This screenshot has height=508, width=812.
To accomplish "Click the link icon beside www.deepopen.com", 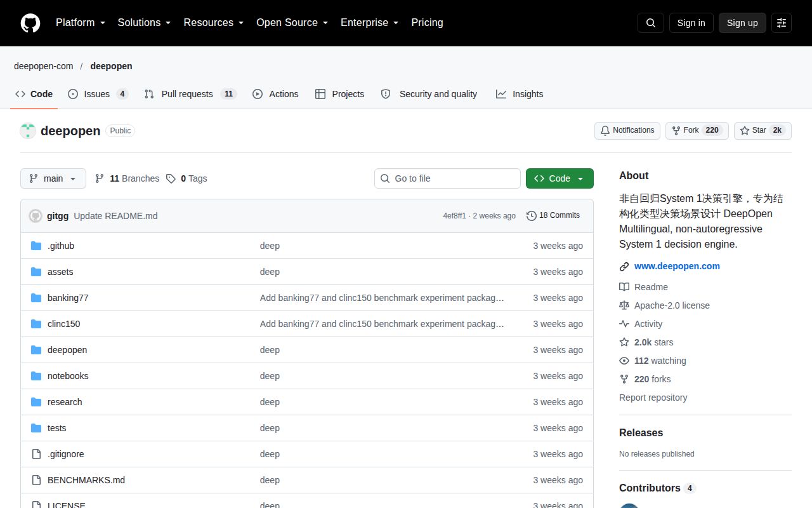I will [x=624, y=267].
